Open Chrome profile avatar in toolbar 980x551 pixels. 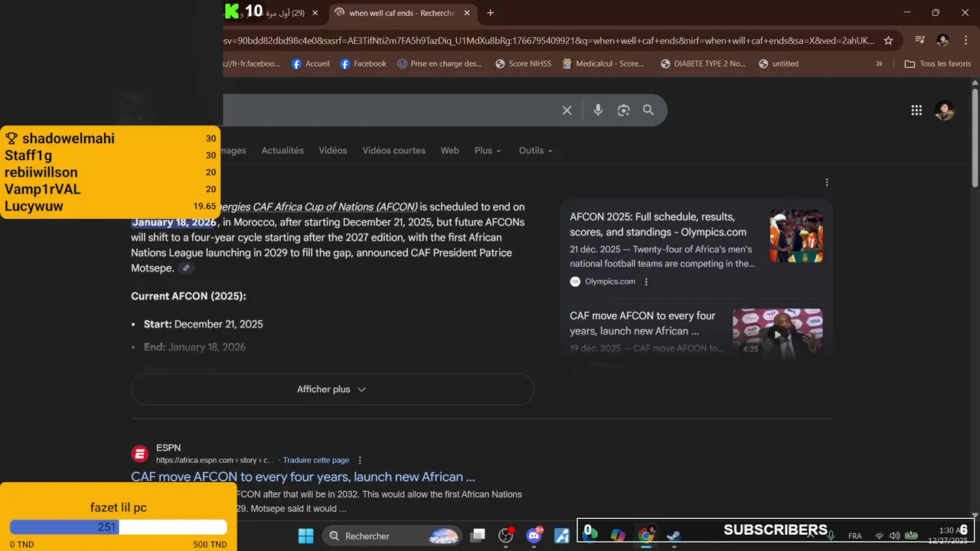pyautogui.click(x=942, y=41)
